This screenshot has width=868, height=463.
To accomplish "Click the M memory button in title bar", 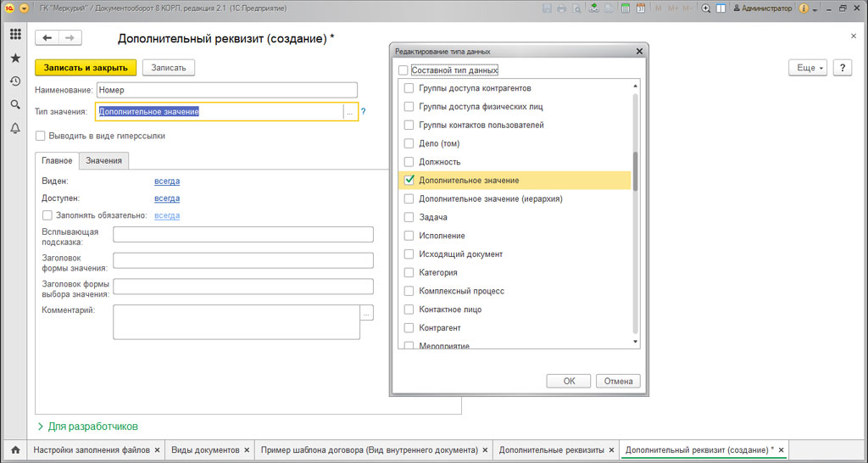I will point(659,8).
